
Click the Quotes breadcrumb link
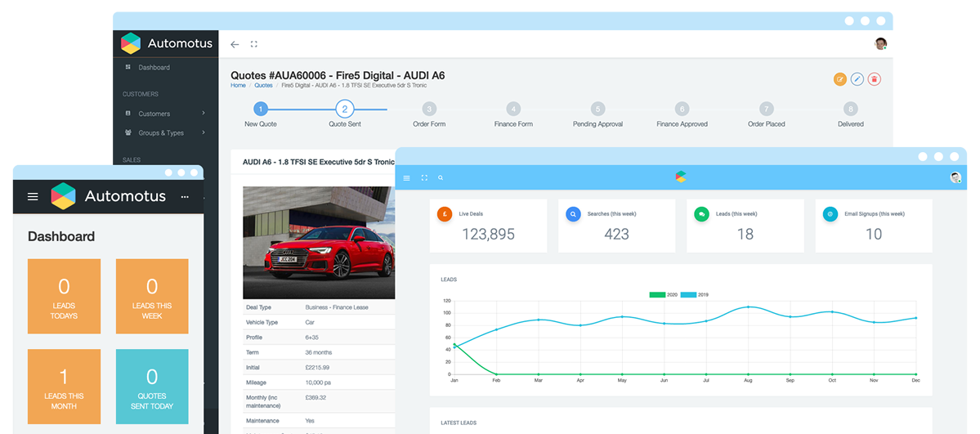pyautogui.click(x=263, y=85)
